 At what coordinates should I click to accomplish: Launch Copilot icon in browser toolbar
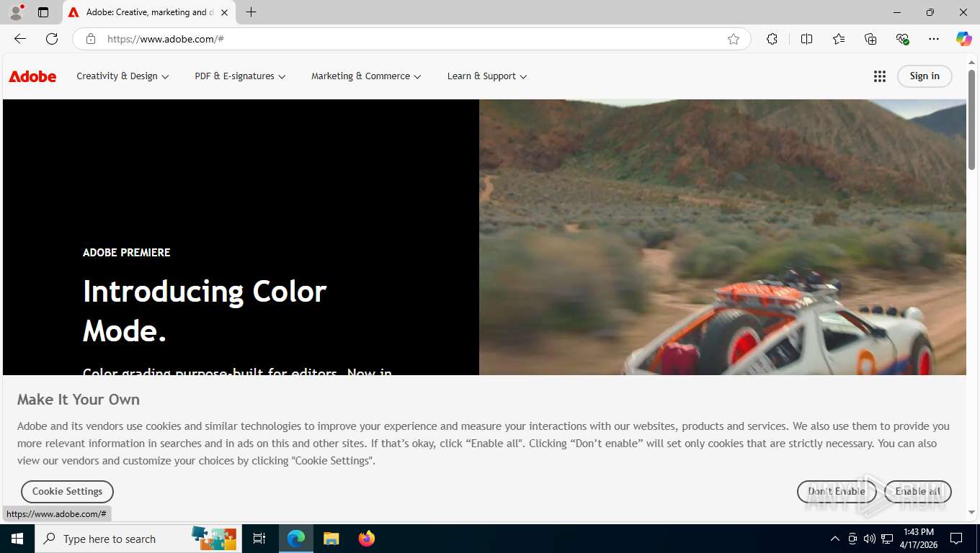pos(963,39)
